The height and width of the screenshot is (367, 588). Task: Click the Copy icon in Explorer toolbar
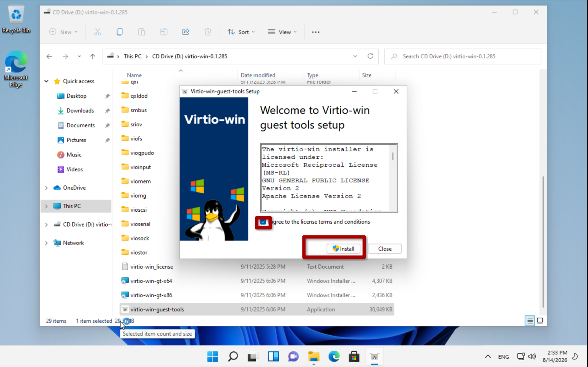[x=120, y=32]
